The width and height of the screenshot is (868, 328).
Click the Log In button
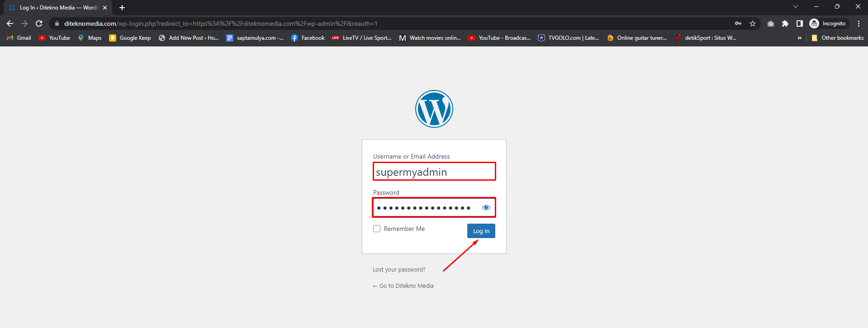[x=481, y=231]
